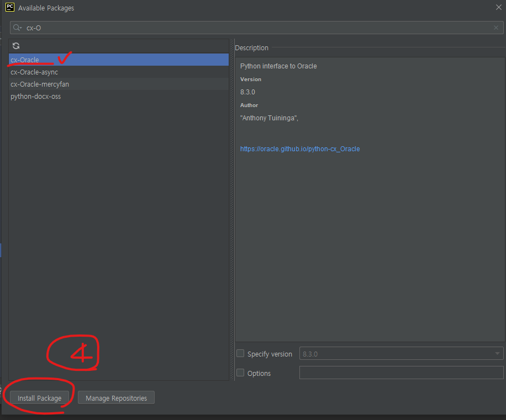This screenshot has height=420, width=506.
Task: Open the oracle.github.io python-cx_Oracle link
Action: (x=300, y=149)
